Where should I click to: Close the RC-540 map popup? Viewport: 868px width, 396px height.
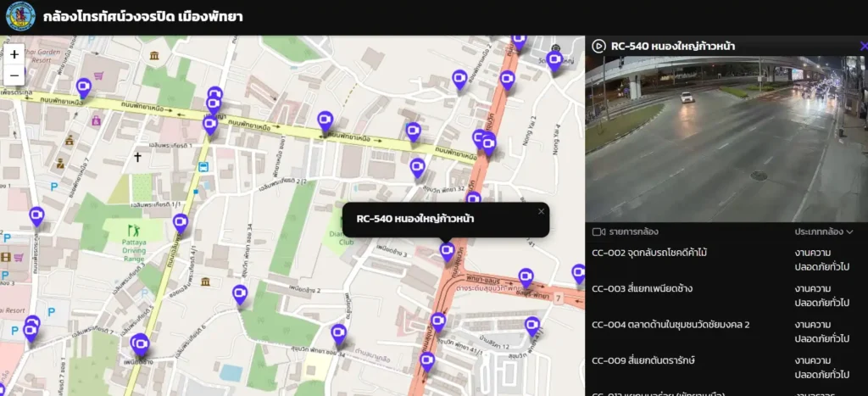click(541, 211)
